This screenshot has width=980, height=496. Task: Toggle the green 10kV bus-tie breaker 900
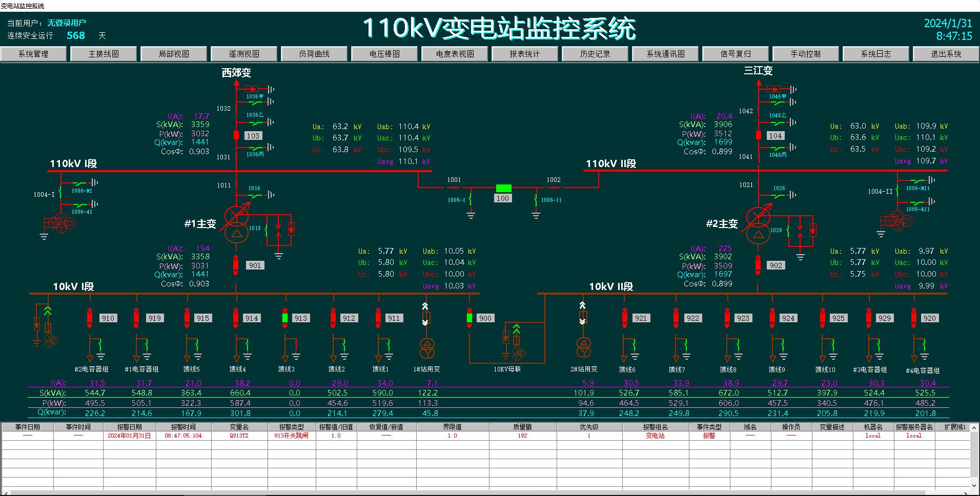(x=469, y=318)
